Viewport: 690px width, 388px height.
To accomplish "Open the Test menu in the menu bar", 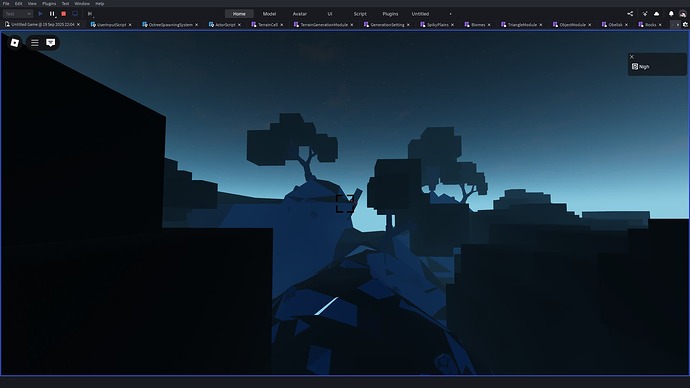I will click(x=65, y=4).
